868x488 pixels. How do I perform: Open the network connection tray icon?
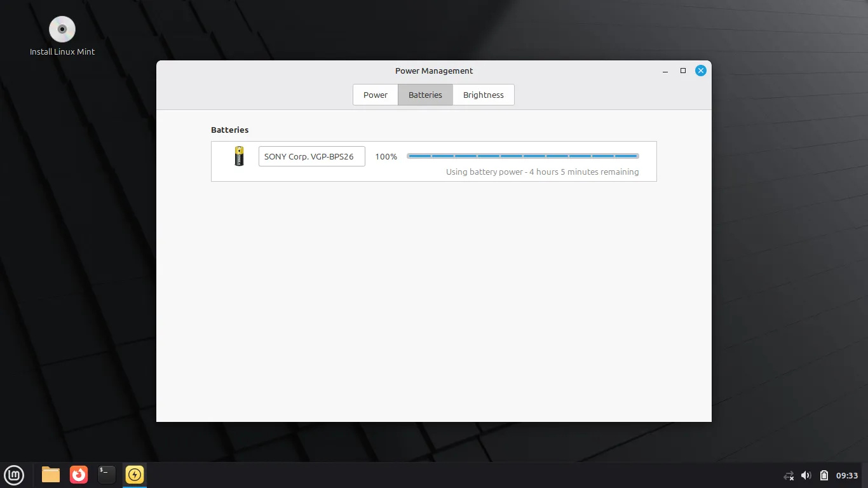click(x=789, y=475)
